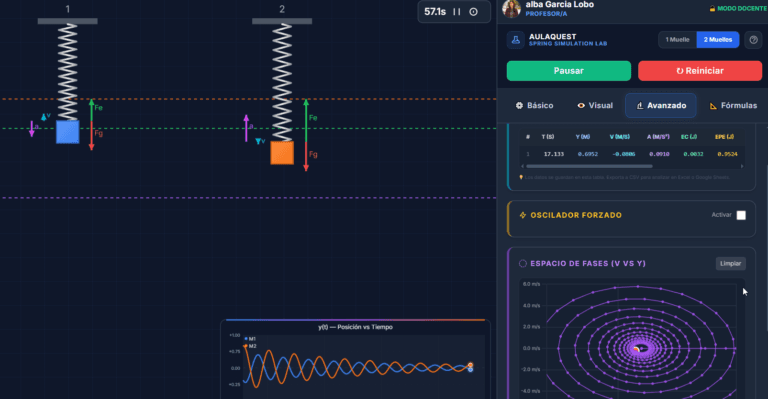Click the y(t) — Posición vs Tiempo title
This screenshot has height=399, width=768.
(355, 327)
